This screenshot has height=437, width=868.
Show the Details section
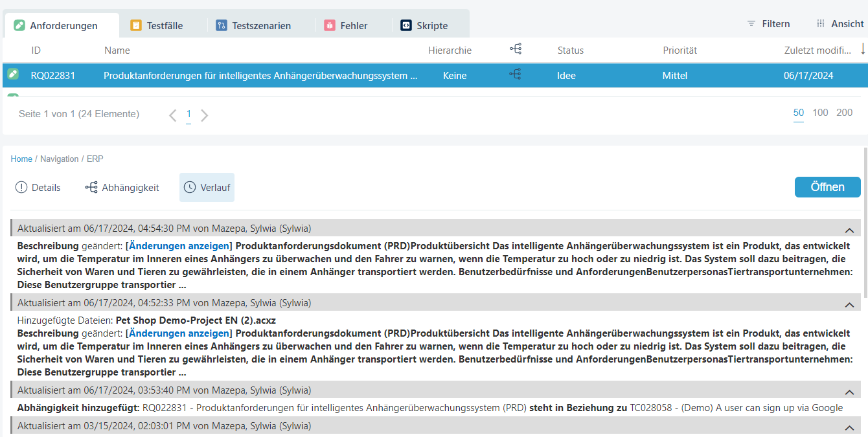point(38,188)
